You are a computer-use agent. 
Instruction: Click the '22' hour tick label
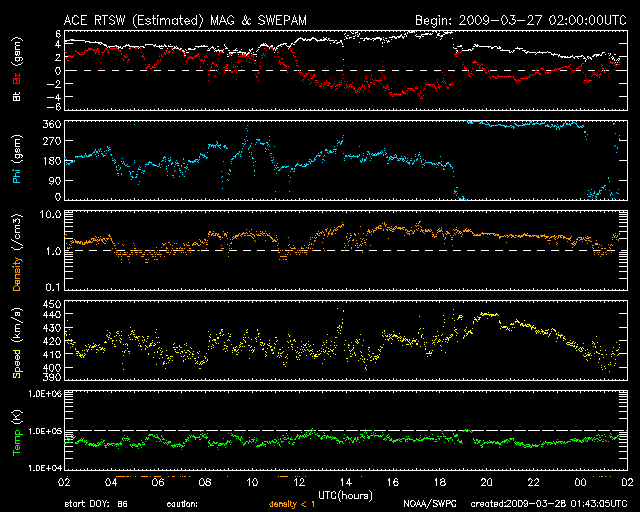point(533,483)
